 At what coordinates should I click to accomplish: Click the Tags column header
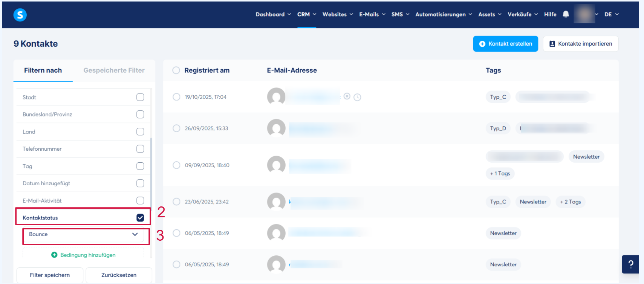tap(493, 70)
